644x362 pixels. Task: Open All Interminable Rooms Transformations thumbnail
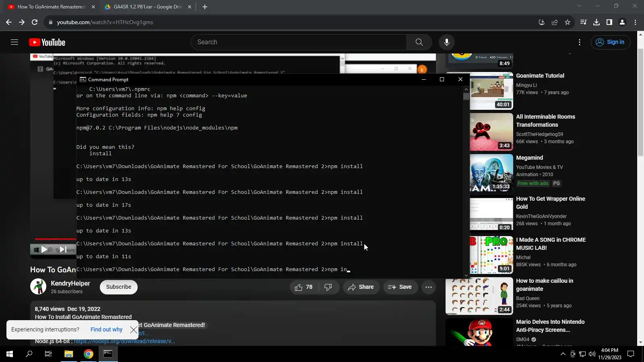click(x=491, y=132)
